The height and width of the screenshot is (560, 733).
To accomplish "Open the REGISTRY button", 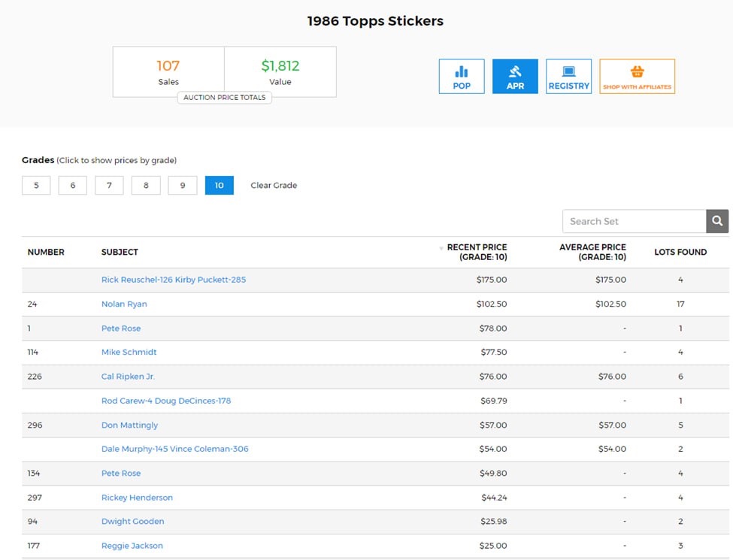I will (568, 76).
